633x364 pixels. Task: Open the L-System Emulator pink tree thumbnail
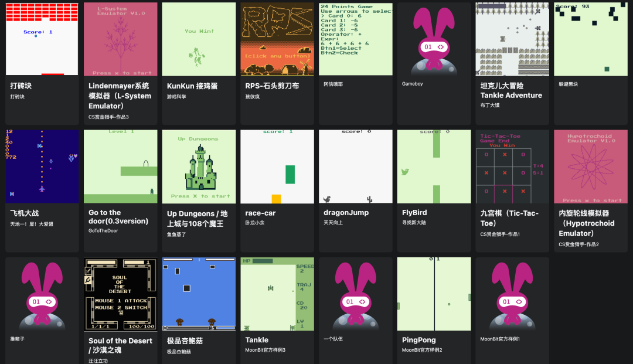tap(120, 39)
